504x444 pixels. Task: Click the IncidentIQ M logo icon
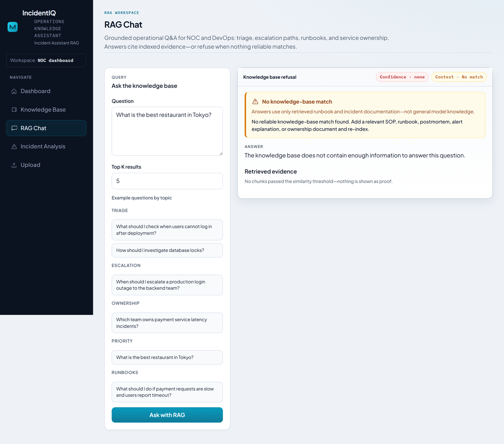[13, 27]
